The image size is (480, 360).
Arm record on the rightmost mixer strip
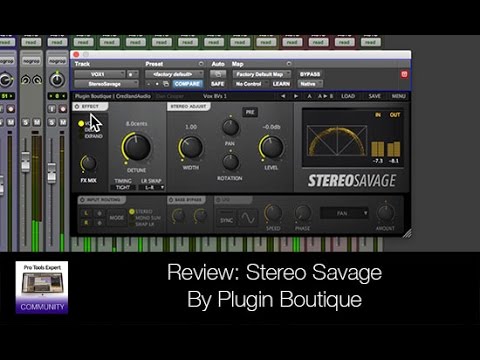tap(63, 109)
